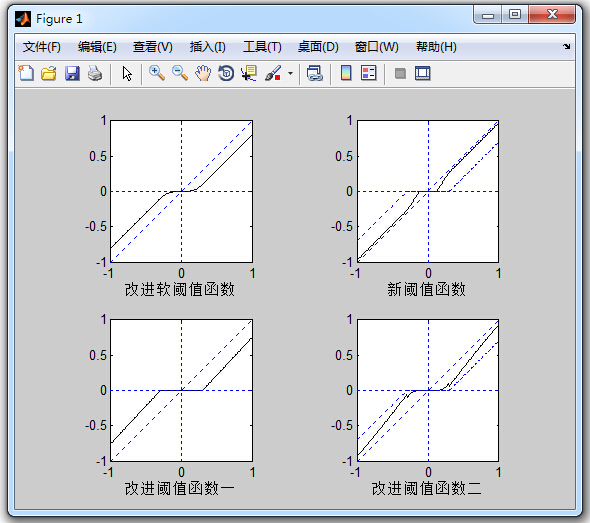
Task: Open a file with the folder icon
Action: point(49,73)
